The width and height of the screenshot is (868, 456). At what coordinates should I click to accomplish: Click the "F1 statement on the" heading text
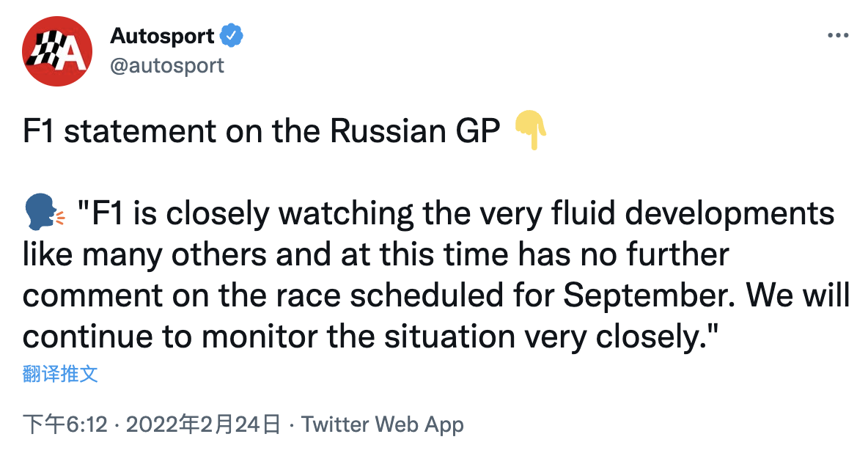(173, 132)
